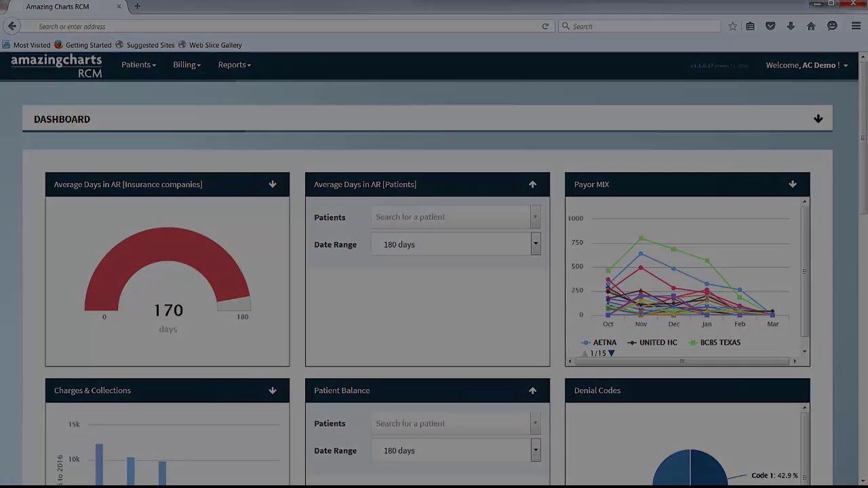The image size is (868, 488).
Task: Collapse the Dashboard section with its arrow
Action: tap(818, 119)
